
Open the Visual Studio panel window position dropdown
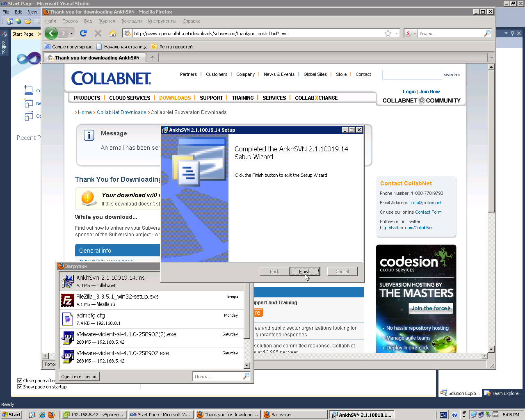[x=506, y=33]
